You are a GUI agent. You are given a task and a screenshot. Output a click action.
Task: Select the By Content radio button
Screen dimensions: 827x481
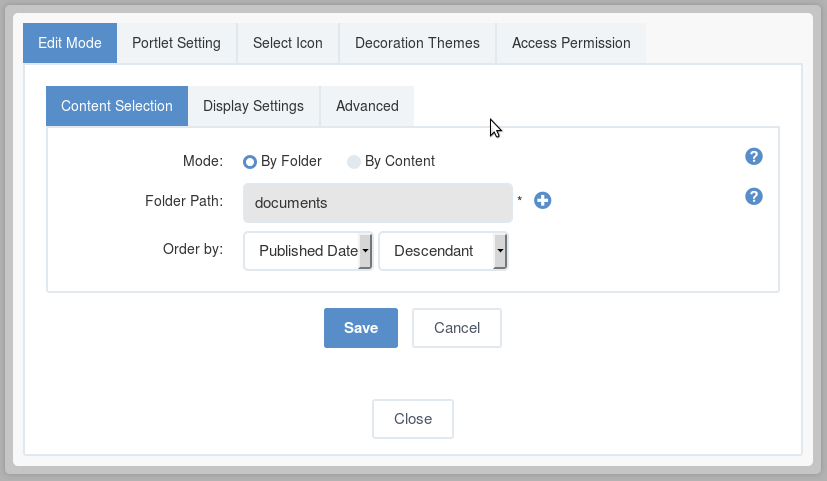coord(353,161)
